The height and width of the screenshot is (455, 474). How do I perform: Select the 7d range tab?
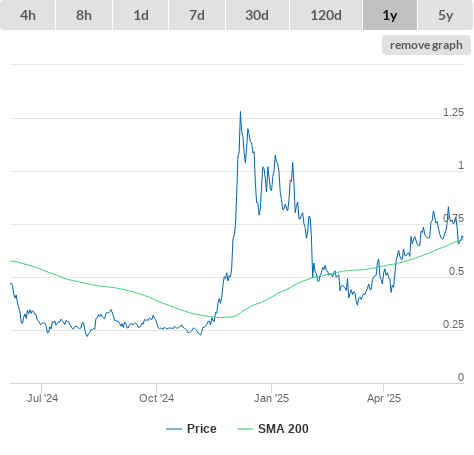(x=197, y=15)
